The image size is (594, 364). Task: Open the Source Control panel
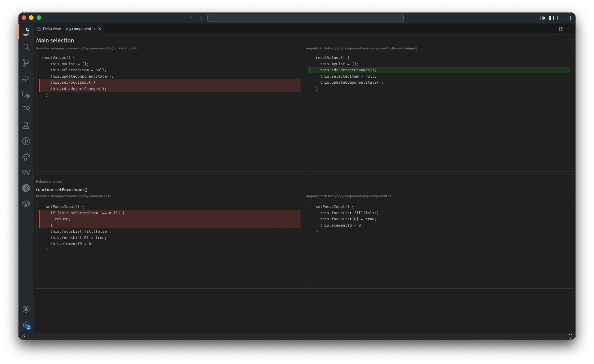coord(26,63)
